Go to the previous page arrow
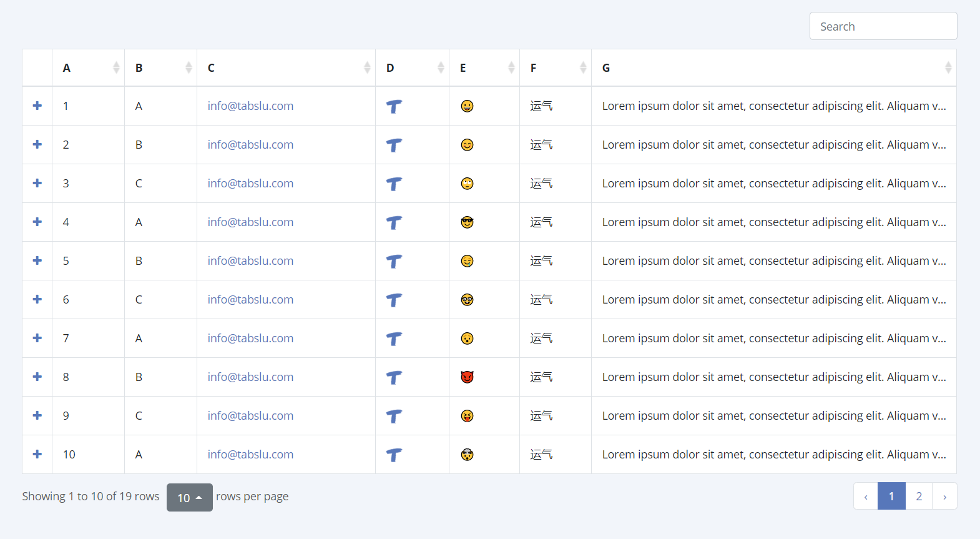The image size is (980, 539). coord(866,496)
